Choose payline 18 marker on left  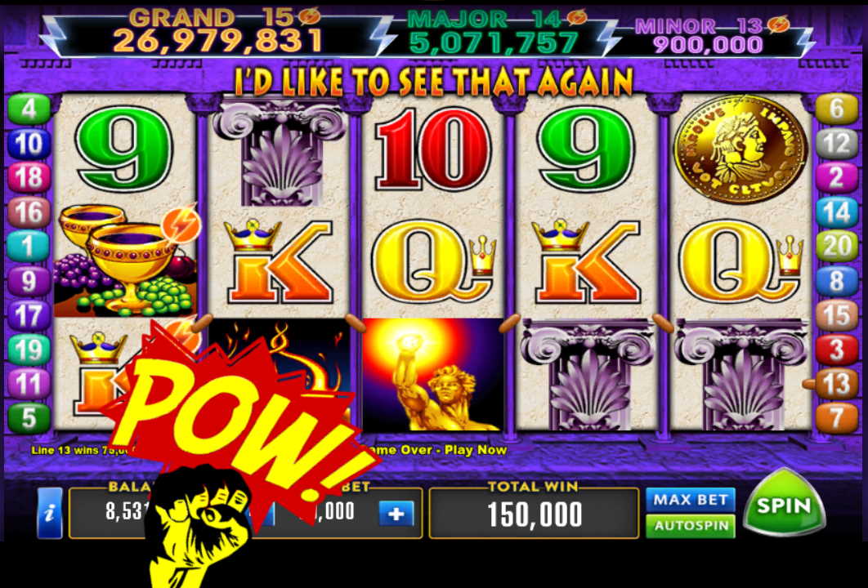point(29,178)
